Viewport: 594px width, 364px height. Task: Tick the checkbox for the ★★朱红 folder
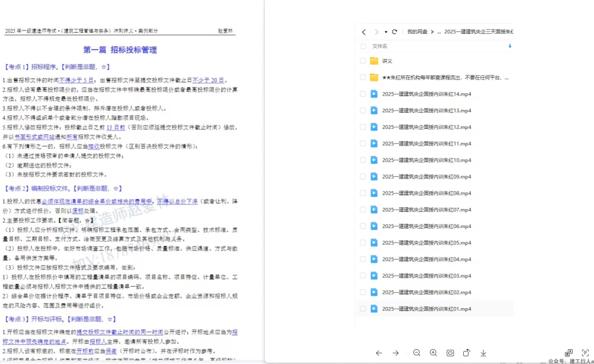tap(363, 78)
